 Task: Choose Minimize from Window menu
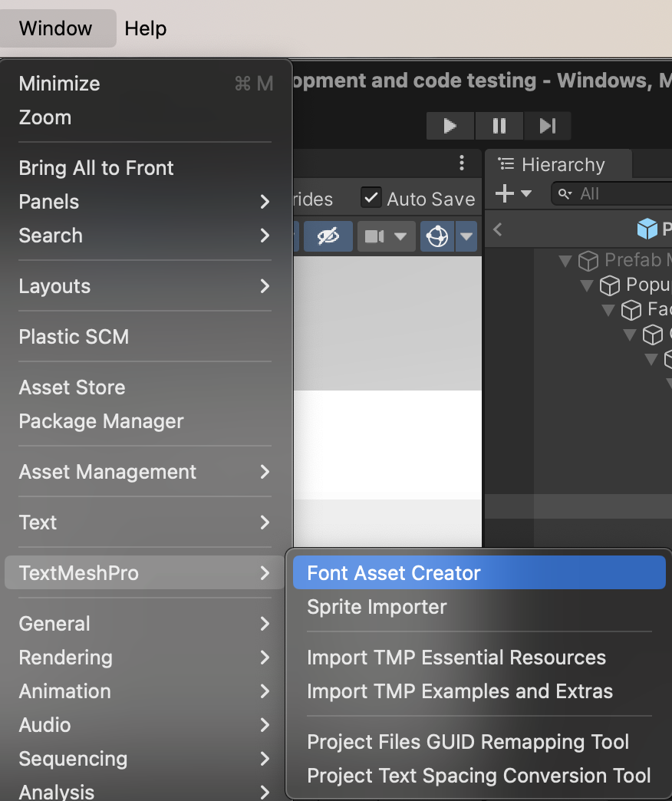click(146, 84)
